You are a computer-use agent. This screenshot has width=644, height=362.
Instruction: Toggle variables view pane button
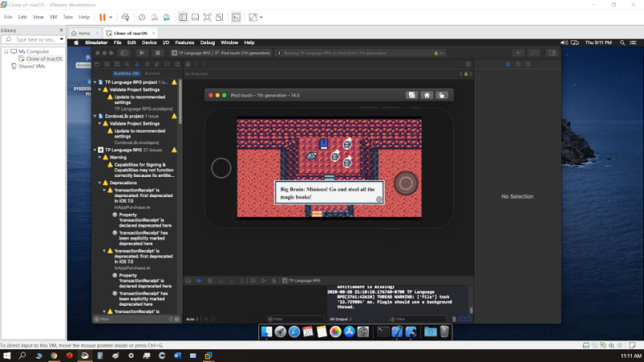pos(463,319)
